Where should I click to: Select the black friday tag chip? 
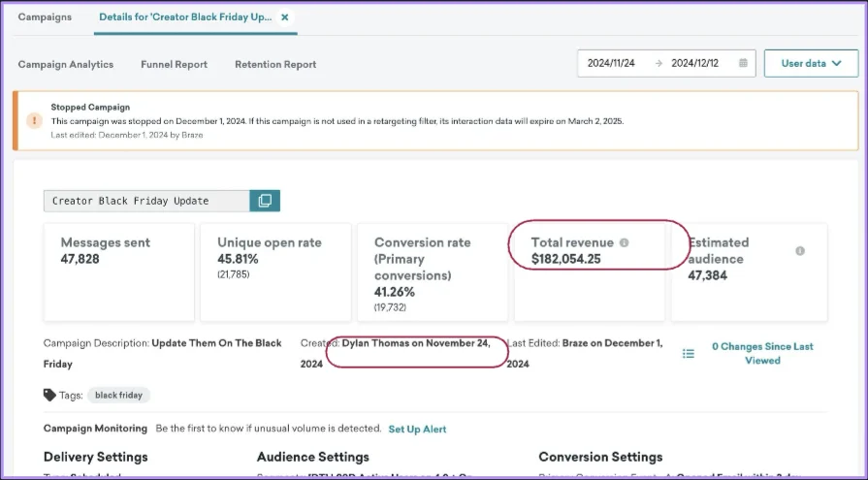coord(118,395)
